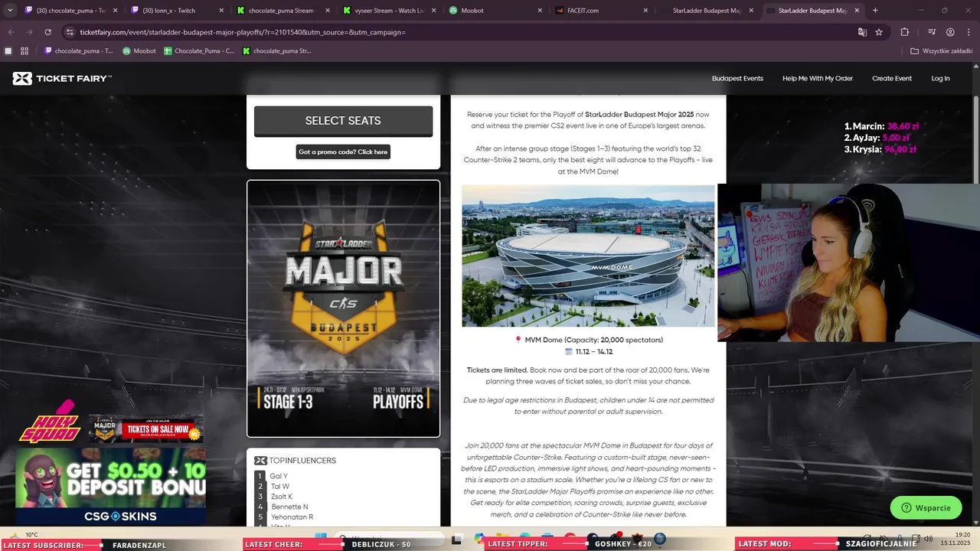Open the Chocolate_Puma - C... bookmark

click(x=199, y=51)
